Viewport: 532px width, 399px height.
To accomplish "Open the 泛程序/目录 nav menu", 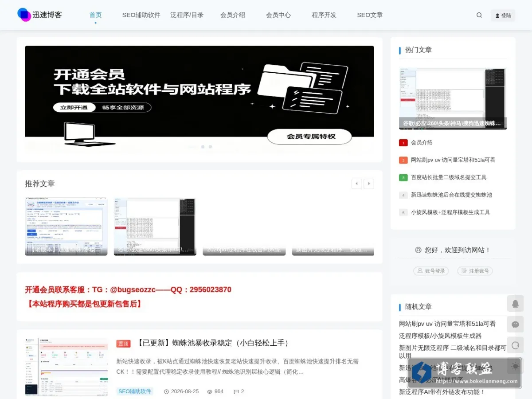I will [187, 15].
